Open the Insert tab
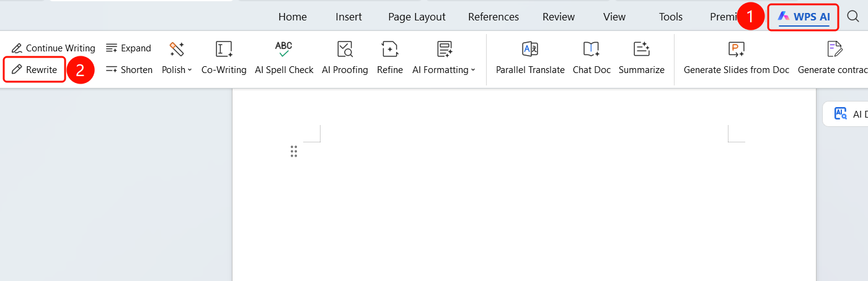 (349, 17)
